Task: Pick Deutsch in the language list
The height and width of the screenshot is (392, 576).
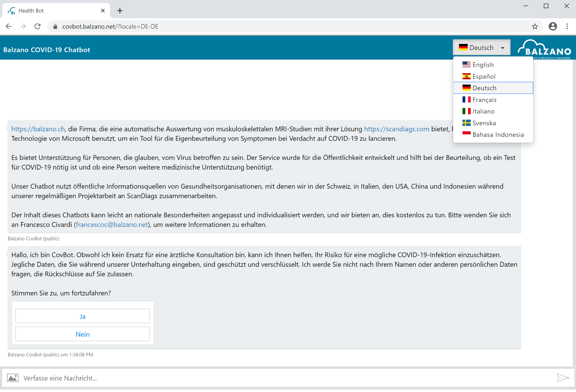Action: [493, 88]
